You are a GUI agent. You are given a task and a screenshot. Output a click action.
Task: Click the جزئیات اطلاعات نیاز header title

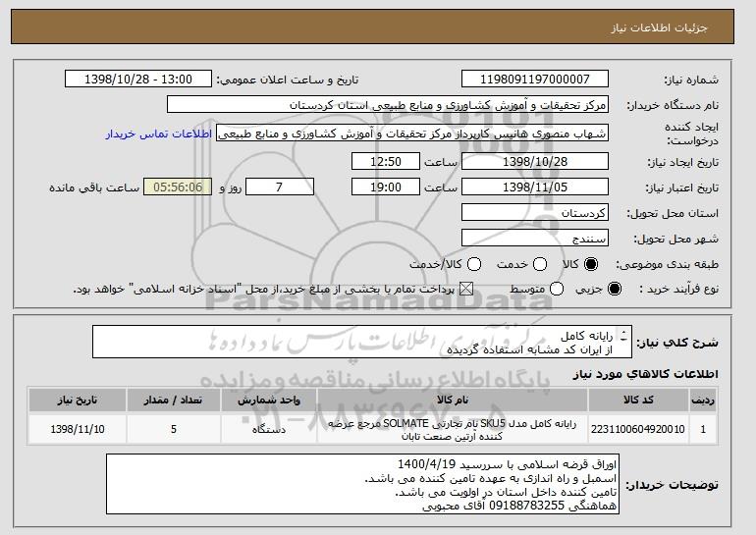click(x=659, y=27)
